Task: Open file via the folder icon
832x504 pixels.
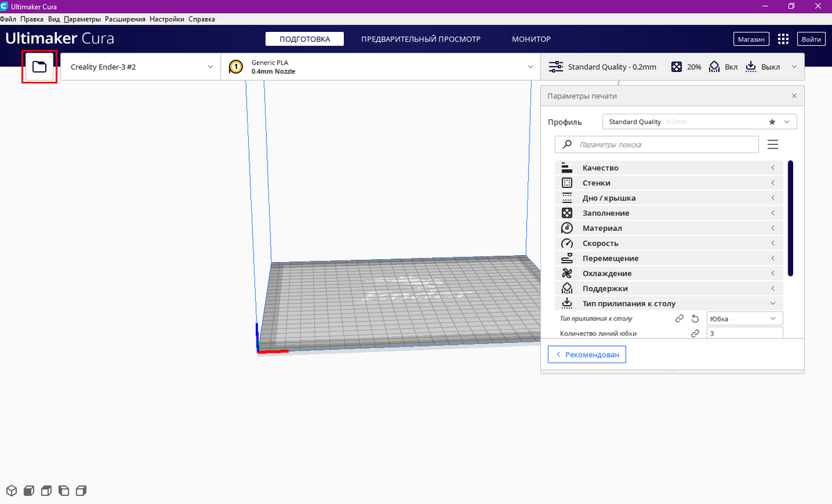Action: pos(40,67)
